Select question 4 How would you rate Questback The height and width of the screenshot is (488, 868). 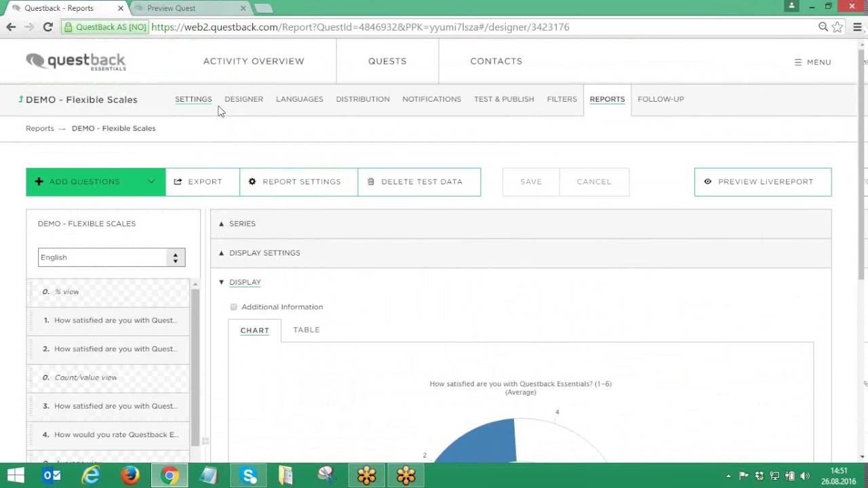point(108,434)
